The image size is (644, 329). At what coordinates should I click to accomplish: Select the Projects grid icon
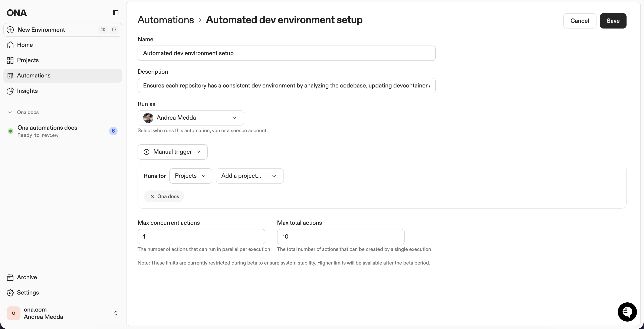point(10,60)
